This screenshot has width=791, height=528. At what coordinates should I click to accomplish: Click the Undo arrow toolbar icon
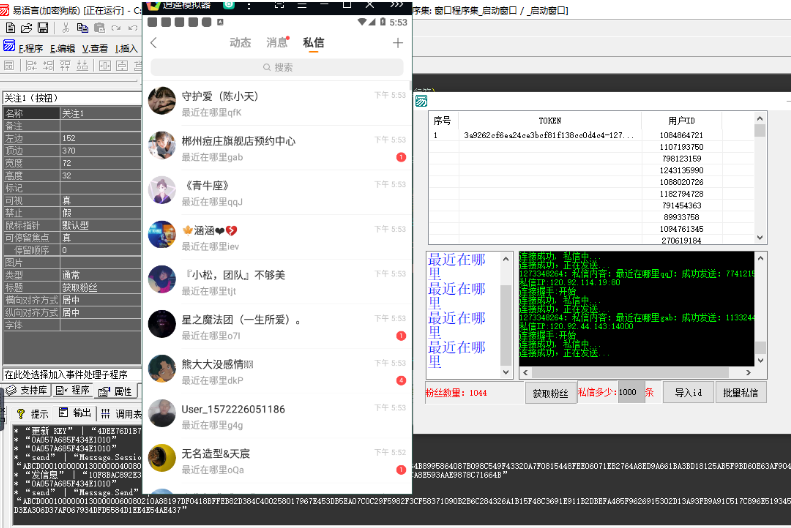[133, 28]
